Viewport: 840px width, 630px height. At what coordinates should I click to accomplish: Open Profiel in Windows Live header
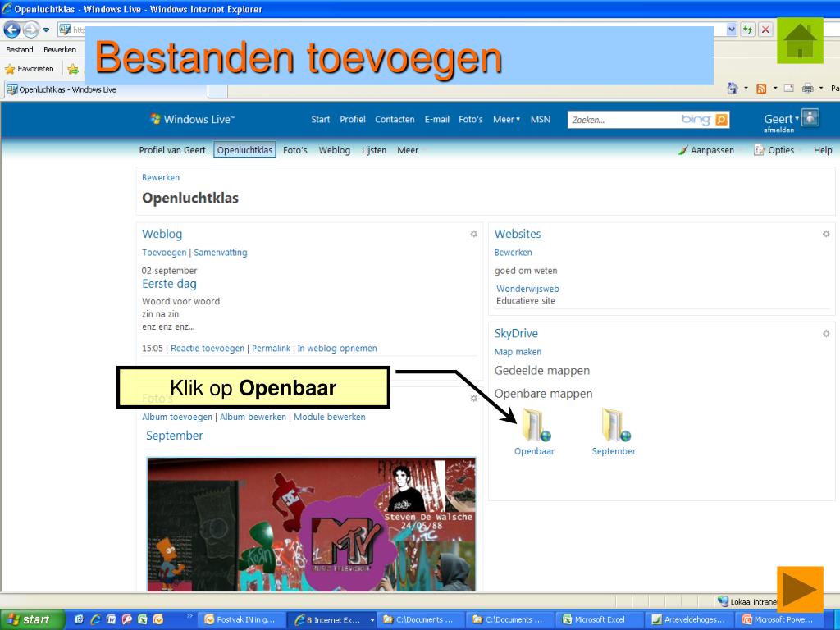[x=353, y=120]
